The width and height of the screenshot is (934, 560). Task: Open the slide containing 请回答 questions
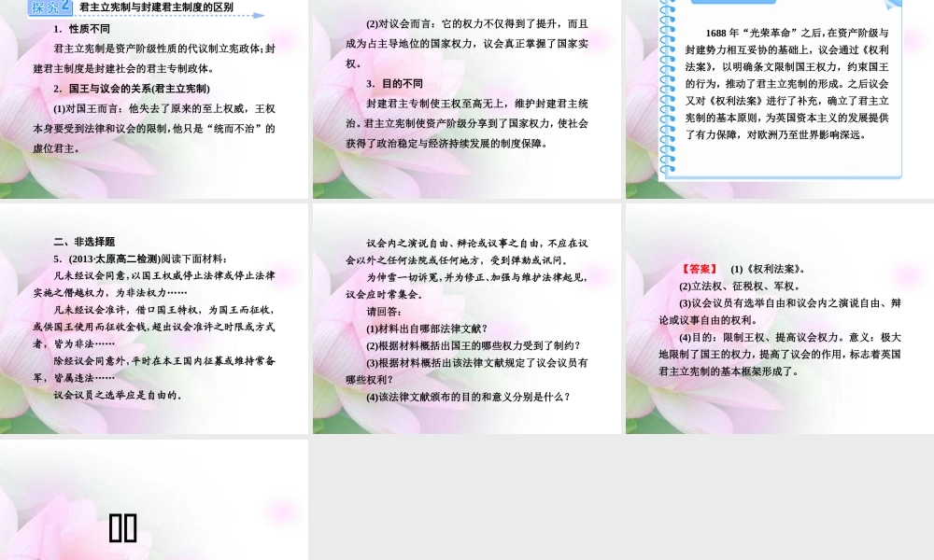pos(466,318)
